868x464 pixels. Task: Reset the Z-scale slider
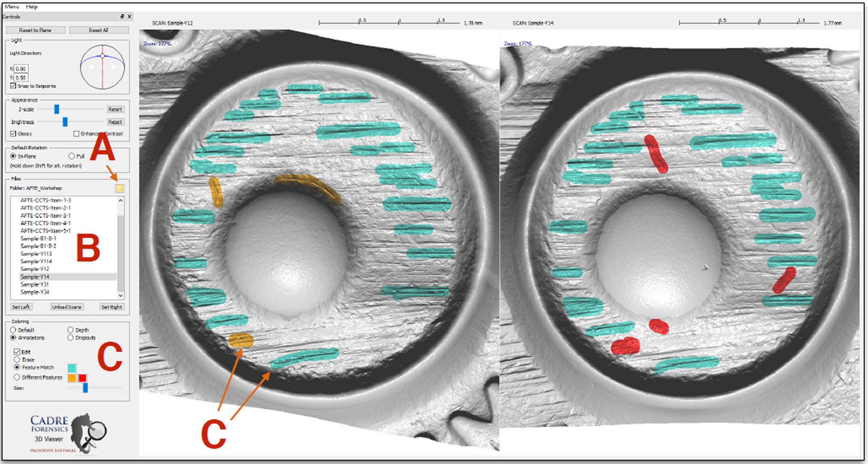pos(115,109)
